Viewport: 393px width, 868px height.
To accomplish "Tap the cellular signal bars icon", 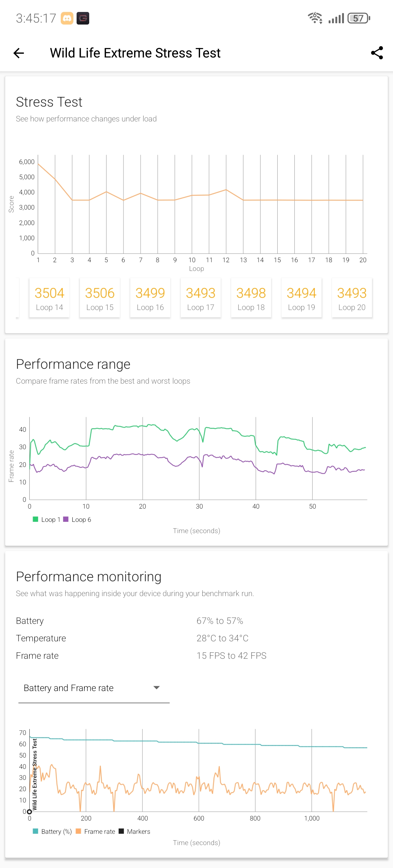I will pyautogui.click(x=336, y=18).
